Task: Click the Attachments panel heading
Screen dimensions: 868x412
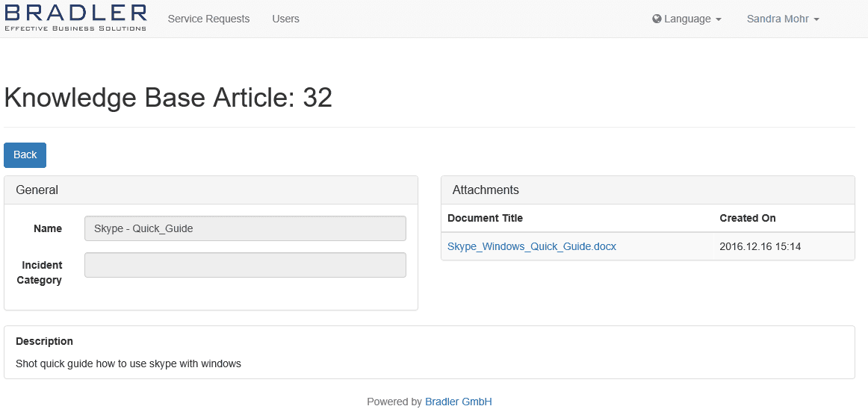Action: coord(648,190)
